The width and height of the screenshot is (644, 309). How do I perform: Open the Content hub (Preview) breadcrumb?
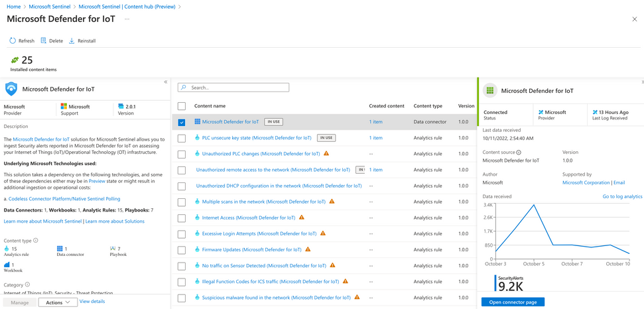coord(127,7)
